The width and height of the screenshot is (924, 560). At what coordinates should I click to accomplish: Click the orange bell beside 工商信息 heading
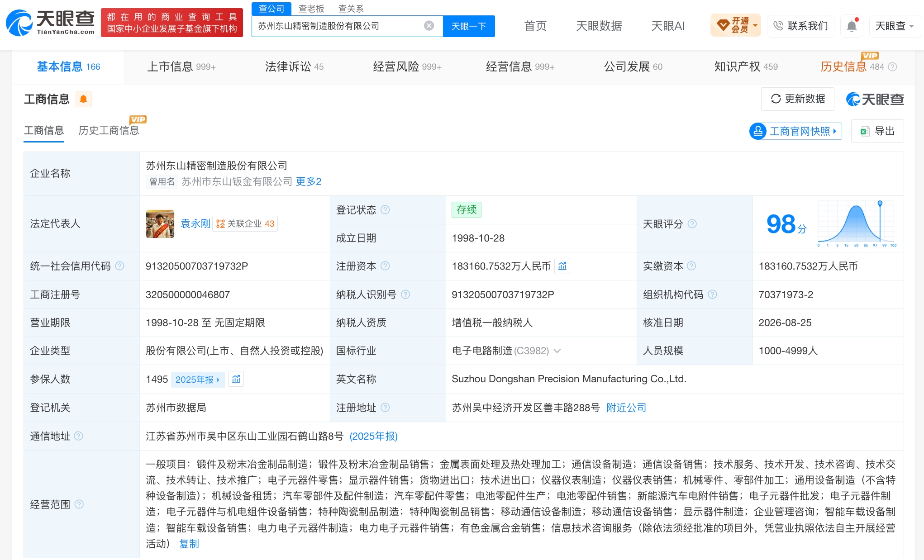pos(84,99)
